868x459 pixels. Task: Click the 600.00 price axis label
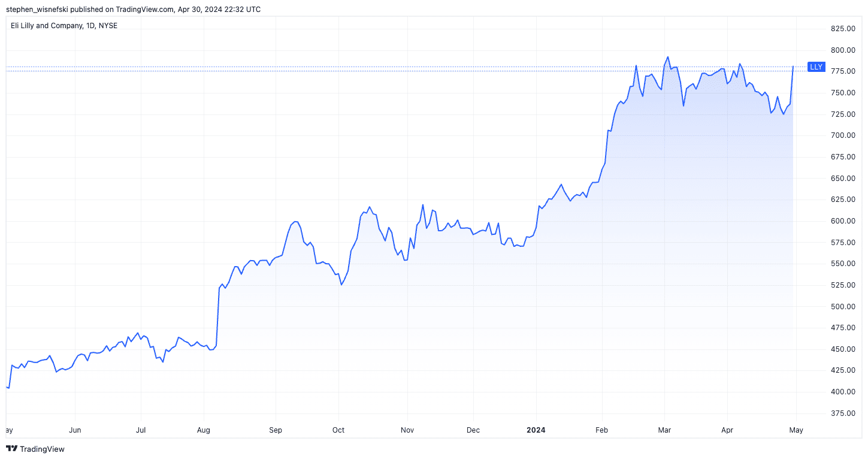(x=842, y=221)
